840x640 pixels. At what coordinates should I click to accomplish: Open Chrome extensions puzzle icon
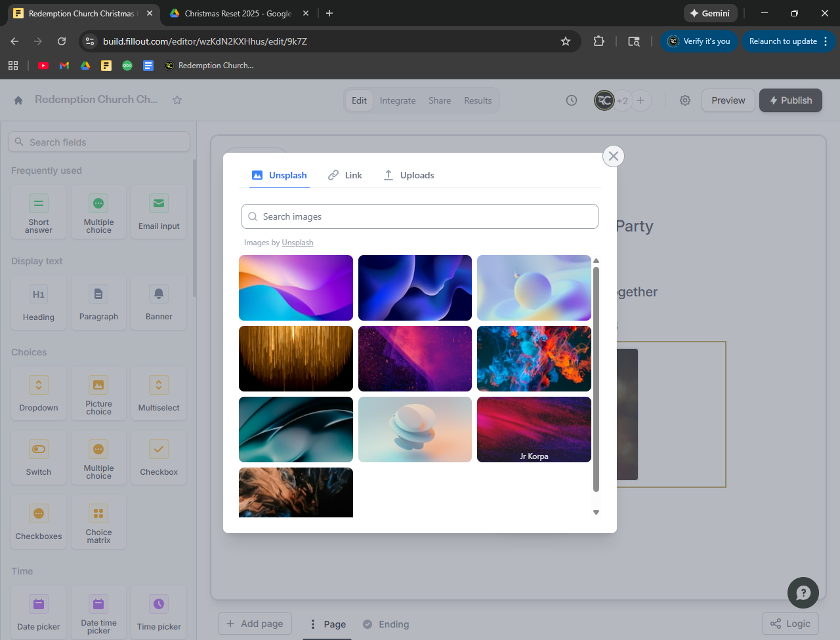point(598,41)
